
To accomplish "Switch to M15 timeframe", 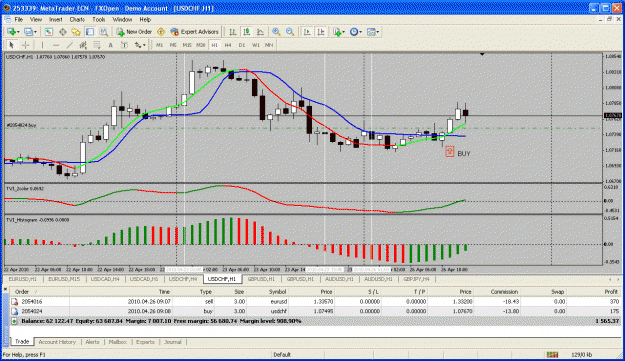I will coord(187,45).
